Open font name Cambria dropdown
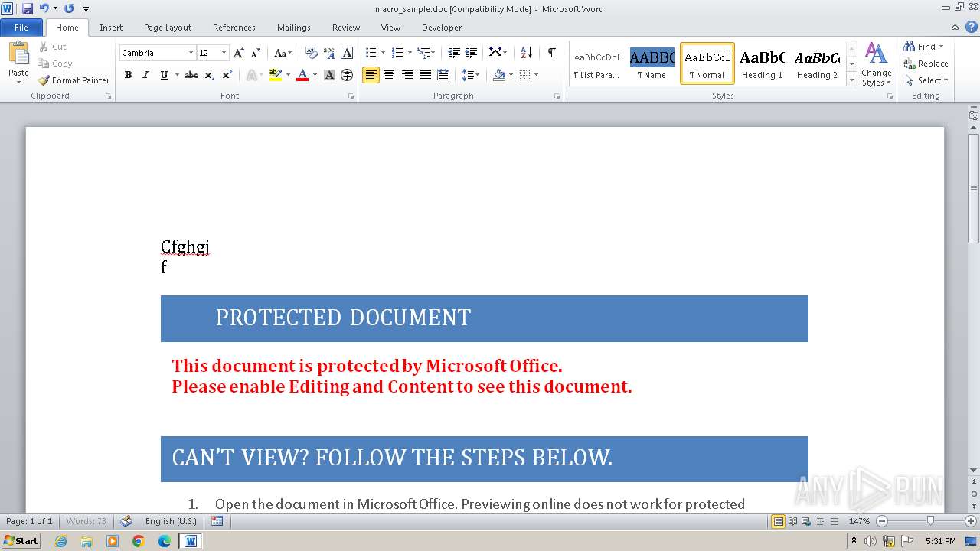Image resolution: width=980 pixels, height=551 pixels. pyautogui.click(x=191, y=53)
